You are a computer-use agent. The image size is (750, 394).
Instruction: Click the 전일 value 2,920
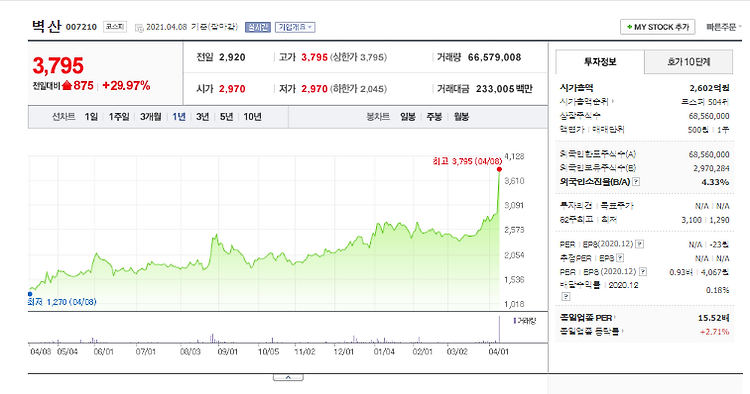coord(232,57)
